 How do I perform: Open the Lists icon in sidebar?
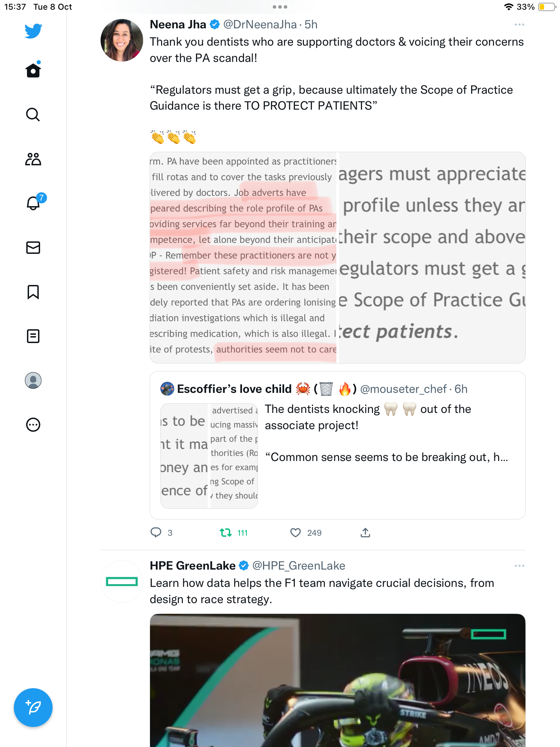(x=33, y=336)
